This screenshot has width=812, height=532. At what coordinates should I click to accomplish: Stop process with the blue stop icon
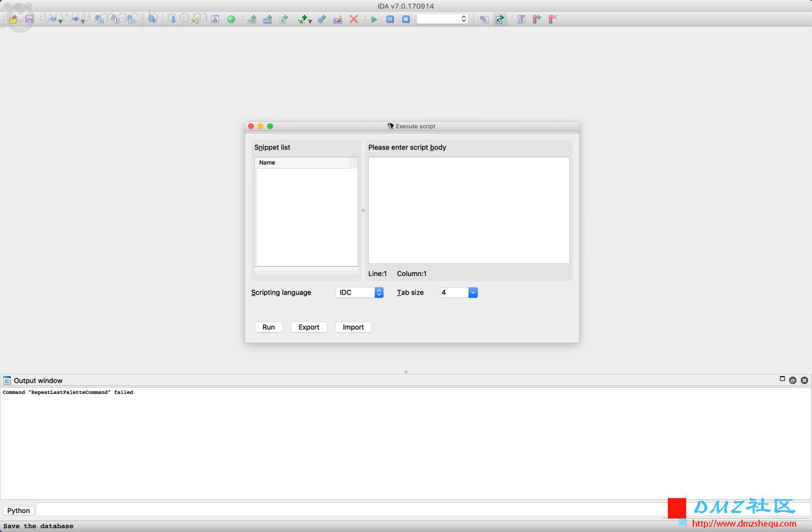point(406,19)
